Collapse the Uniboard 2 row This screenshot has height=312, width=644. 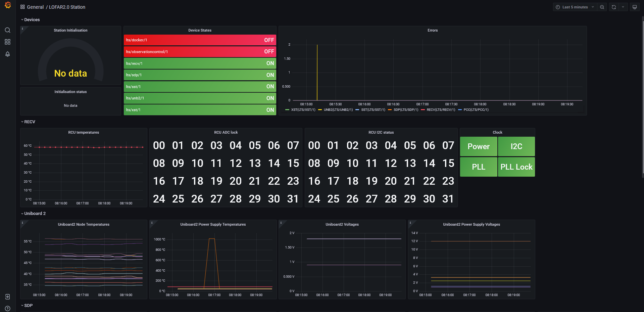point(33,214)
